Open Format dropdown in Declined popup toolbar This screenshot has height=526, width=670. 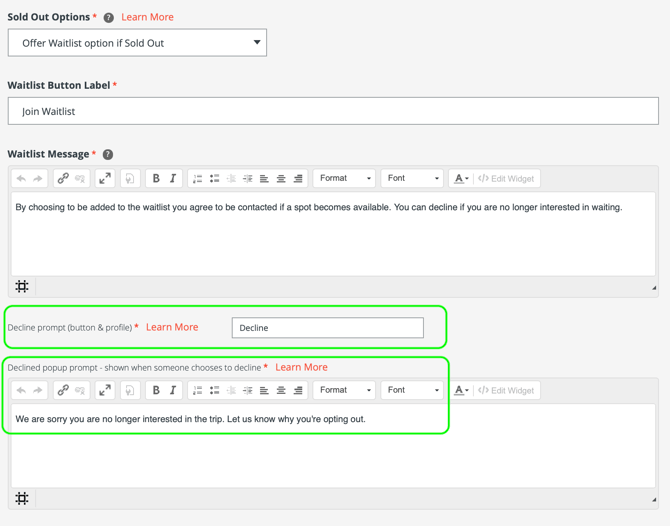click(x=345, y=391)
